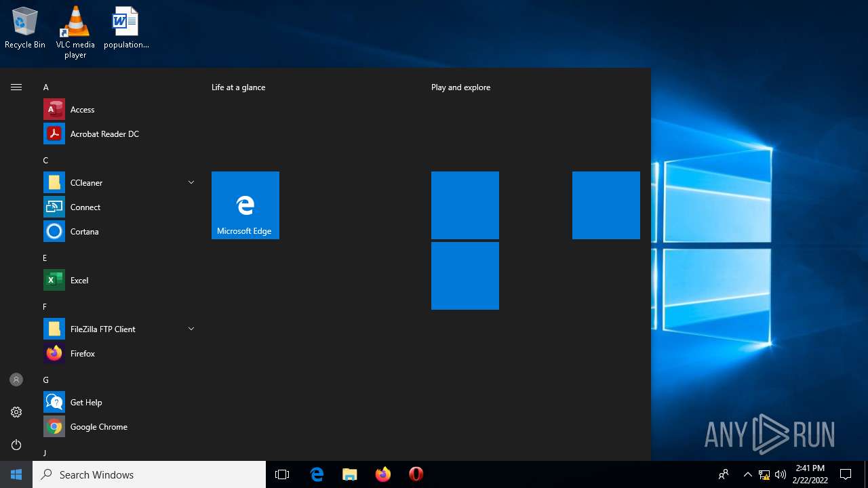The image size is (868, 488).
Task: Open Opera from the taskbar
Action: pyautogui.click(x=416, y=474)
